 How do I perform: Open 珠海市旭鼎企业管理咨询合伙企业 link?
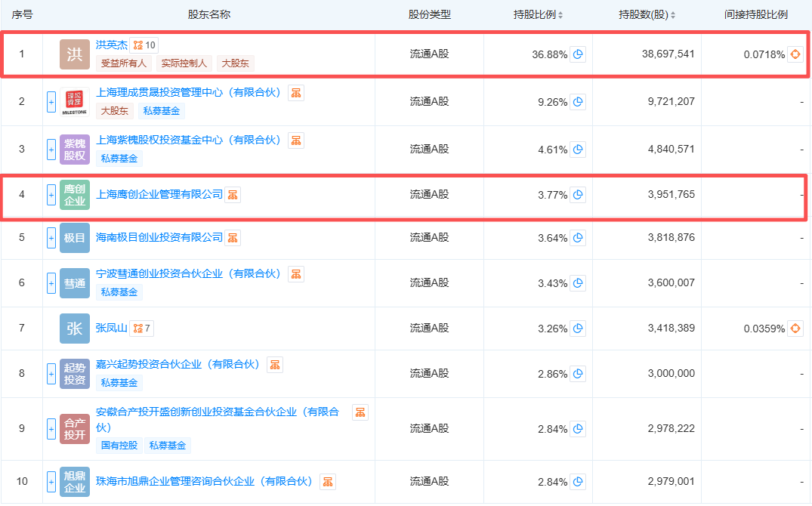[x=205, y=482]
